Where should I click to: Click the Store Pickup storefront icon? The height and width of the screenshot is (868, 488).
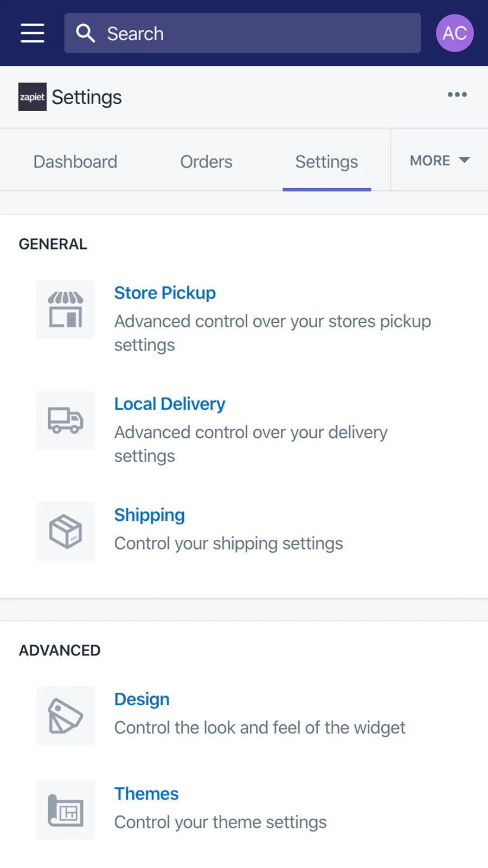click(x=65, y=309)
